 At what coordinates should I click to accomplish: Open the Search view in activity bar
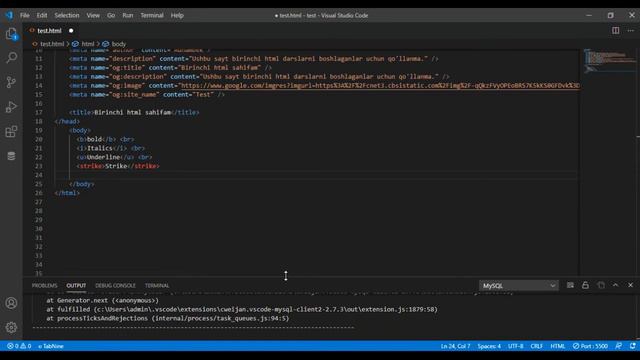tap(11, 58)
